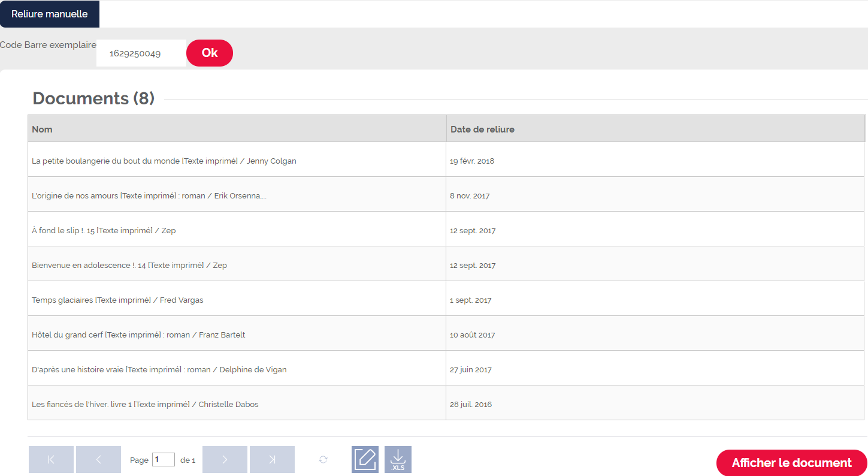Focus the Code Barre exemplaire field
The image size is (868, 476).
pyautogui.click(x=141, y=53)
